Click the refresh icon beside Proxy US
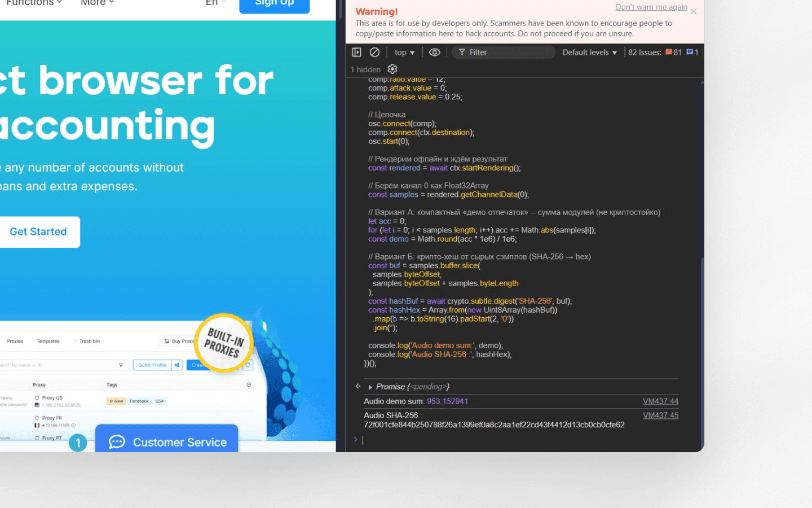Viewport: 812px width, 508px height. click(x=37, y=398)
